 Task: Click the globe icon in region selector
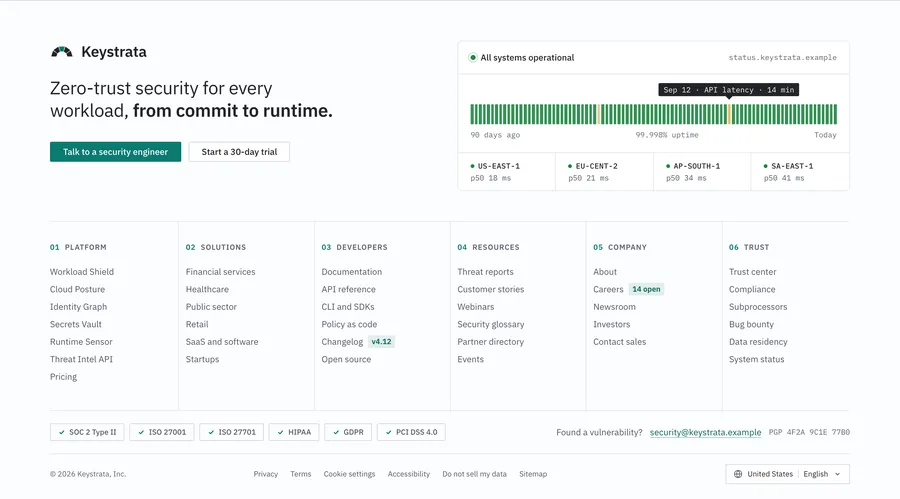click(x=738, y=474)
